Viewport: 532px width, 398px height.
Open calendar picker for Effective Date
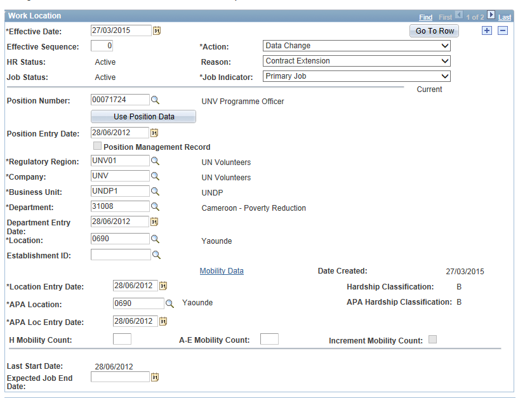(156, 30)
